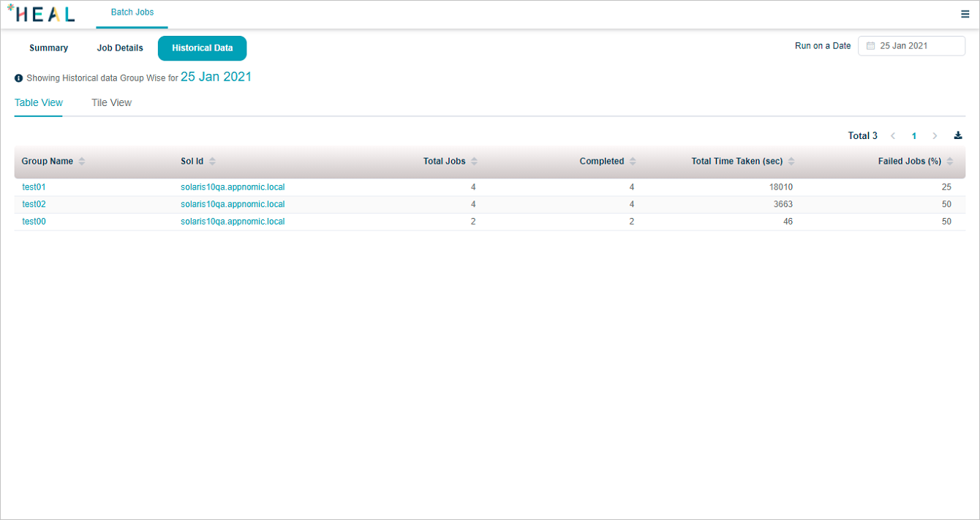The height and width of the screenshot is (520, 980).
Task: Select page 1 in pagination
Action: click(914, 136)
